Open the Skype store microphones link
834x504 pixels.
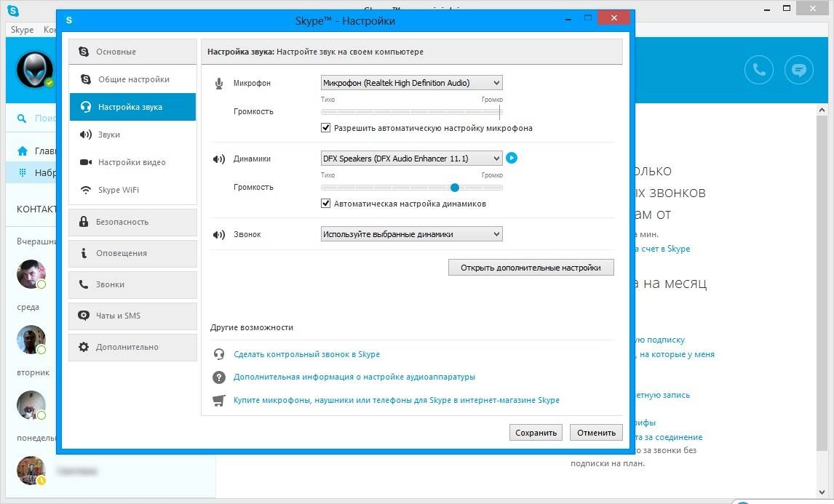396,400
